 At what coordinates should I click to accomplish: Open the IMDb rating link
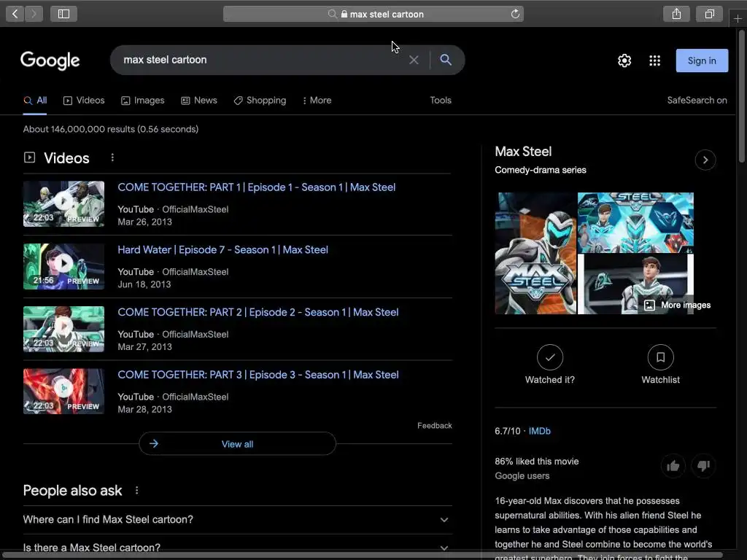[x=539, y=431]
